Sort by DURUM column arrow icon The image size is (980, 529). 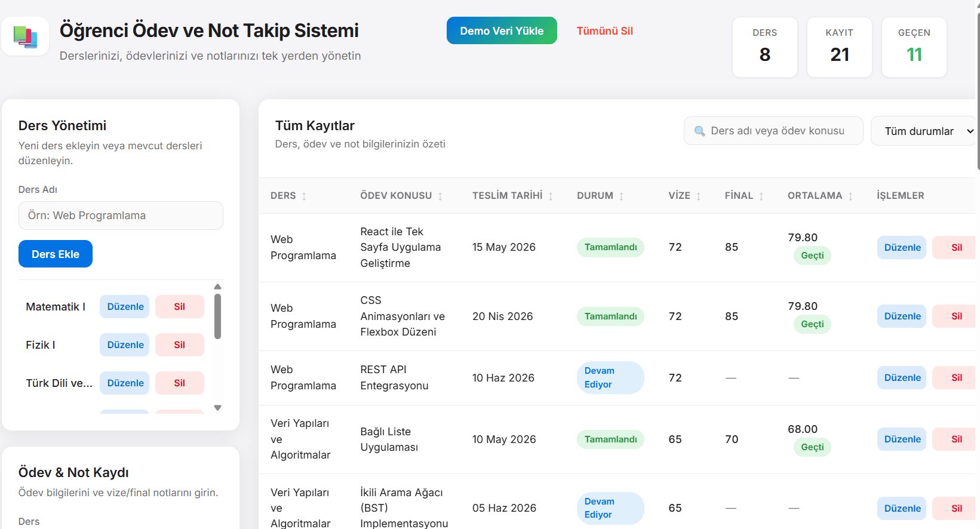[x=622, y=196]
